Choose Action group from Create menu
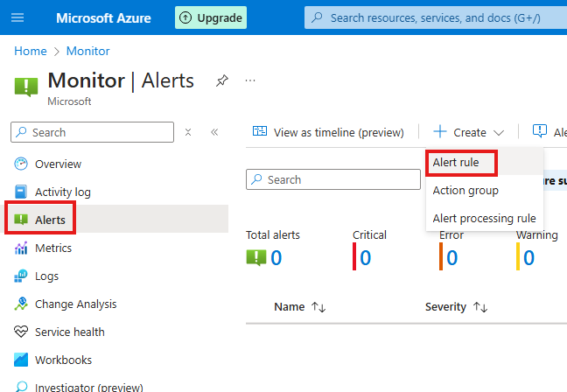The image size is (567, 392). point(485,190)
